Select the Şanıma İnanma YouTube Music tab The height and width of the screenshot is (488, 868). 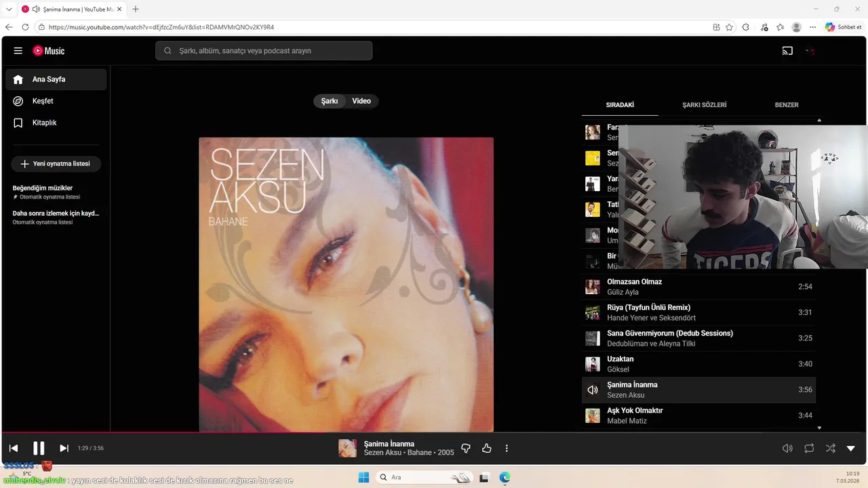pos(71,9)
